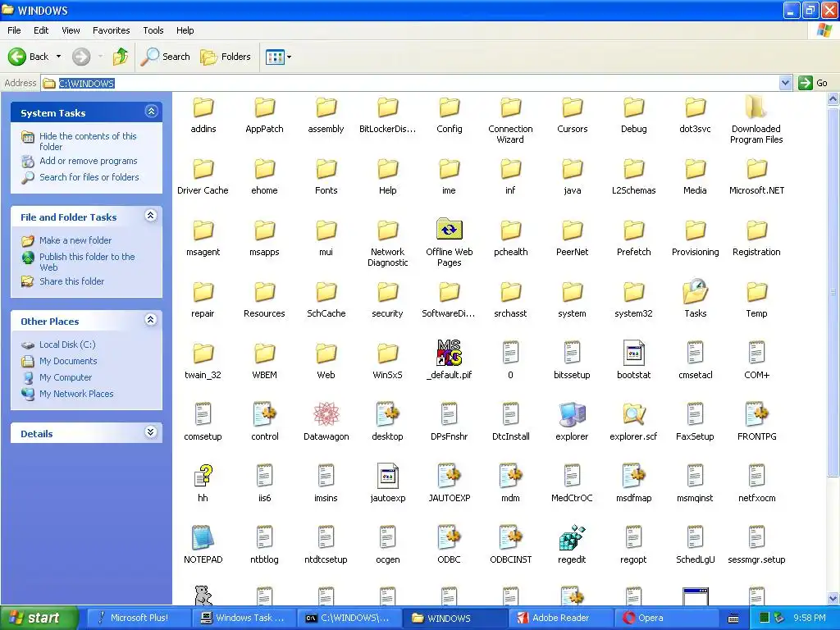Click Publish this folder to the Web
Image resolution: width=840 pixels, height=630 pixels.
[x=87, y=262]
